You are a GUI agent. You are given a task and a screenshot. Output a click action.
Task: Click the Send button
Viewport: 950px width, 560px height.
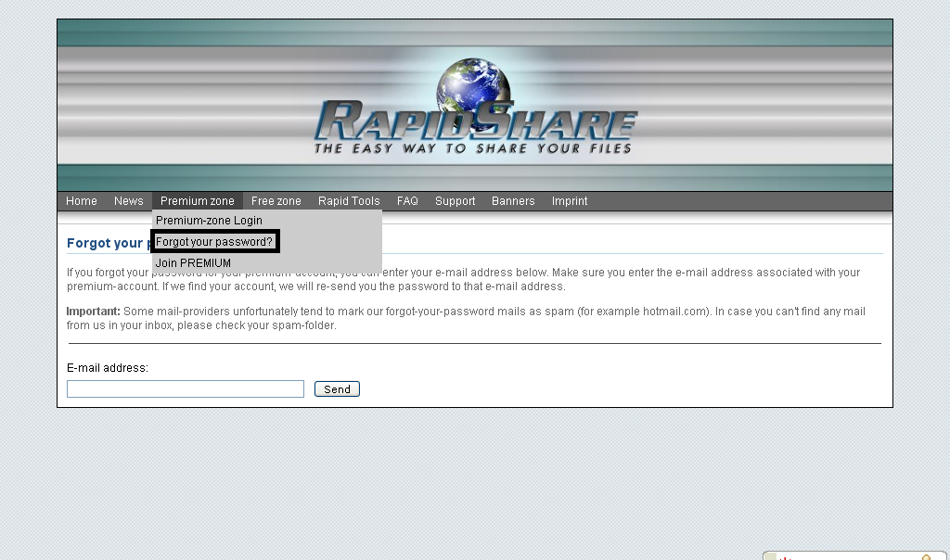pyautogui.click(x=337, y=389)
